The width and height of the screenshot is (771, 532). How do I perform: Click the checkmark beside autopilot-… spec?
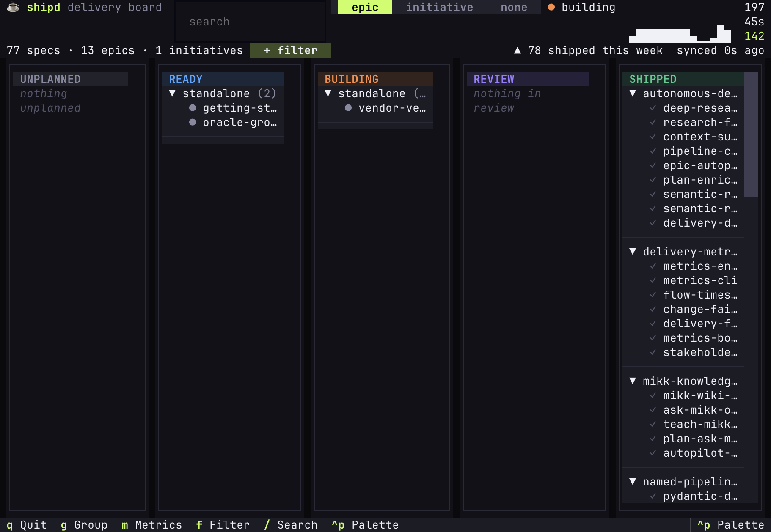[x=653, y=453]
